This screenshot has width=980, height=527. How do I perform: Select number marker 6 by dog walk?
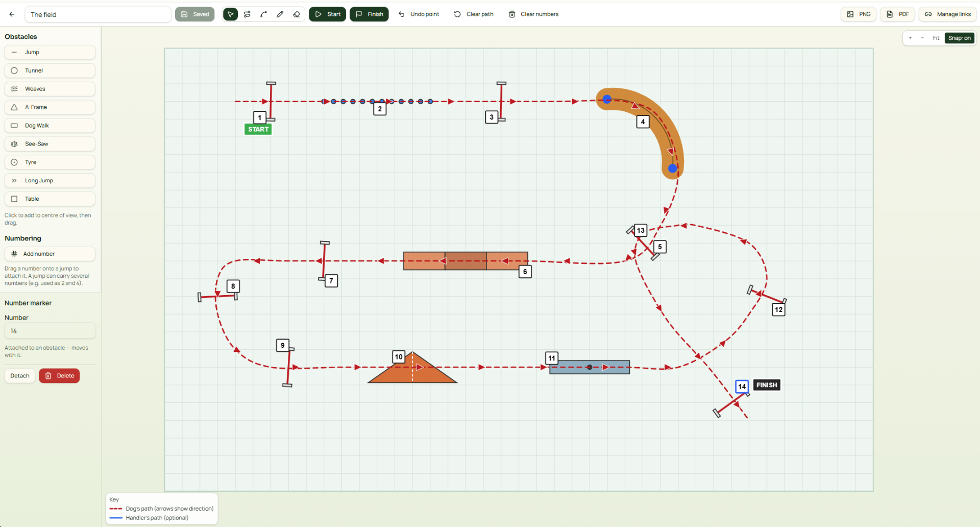coord(525,272)
